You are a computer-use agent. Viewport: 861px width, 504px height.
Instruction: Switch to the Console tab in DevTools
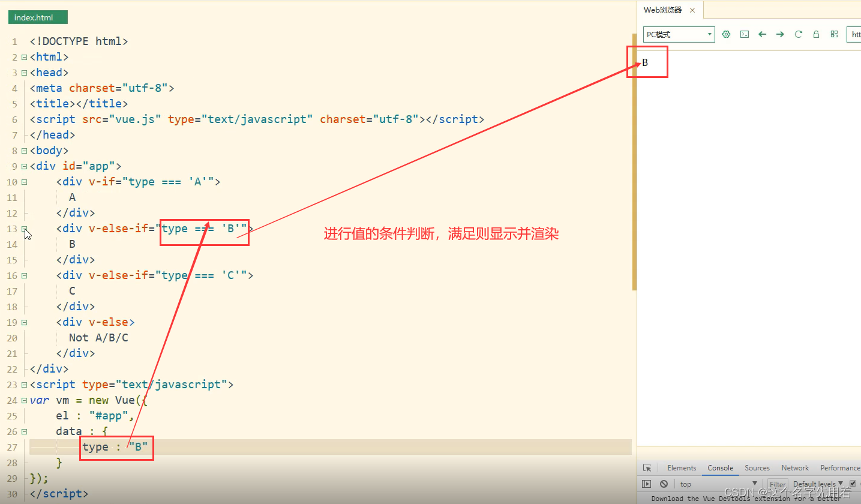[720, 468]
